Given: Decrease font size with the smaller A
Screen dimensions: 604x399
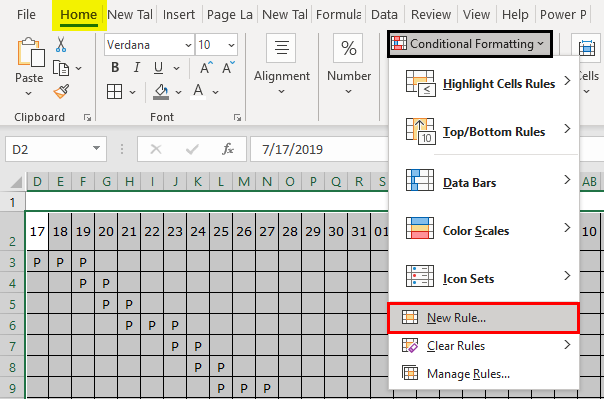Looking at the screenshot, I should [228, 68].
